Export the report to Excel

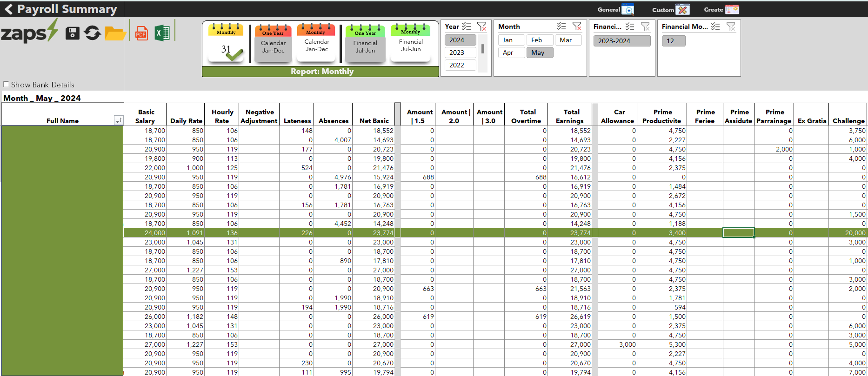click(x=162, y=33)
